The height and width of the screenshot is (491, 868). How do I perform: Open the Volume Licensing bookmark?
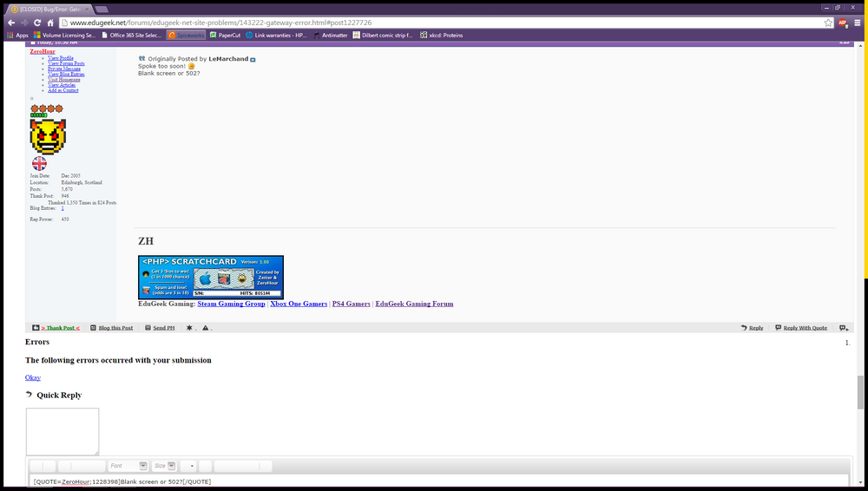(64, 35)
